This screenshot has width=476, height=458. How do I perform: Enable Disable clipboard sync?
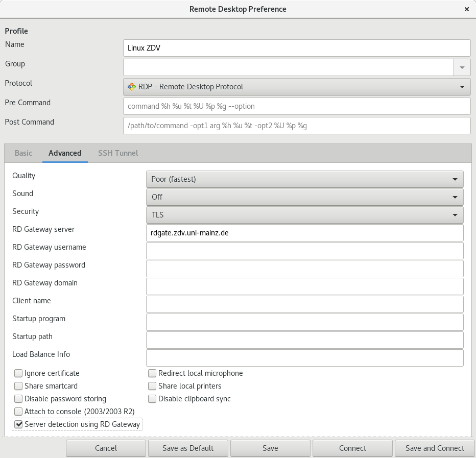coord(152,399)
